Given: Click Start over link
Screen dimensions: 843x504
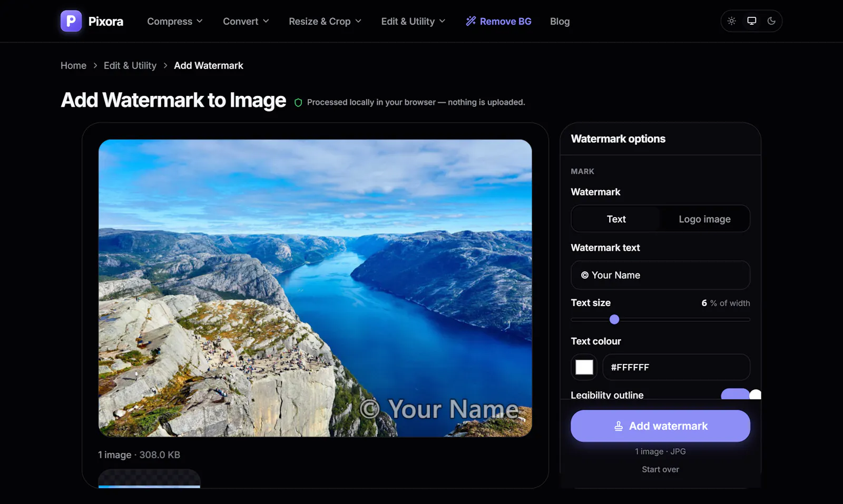Looking at the screenshot, I should tap(660, 469).
